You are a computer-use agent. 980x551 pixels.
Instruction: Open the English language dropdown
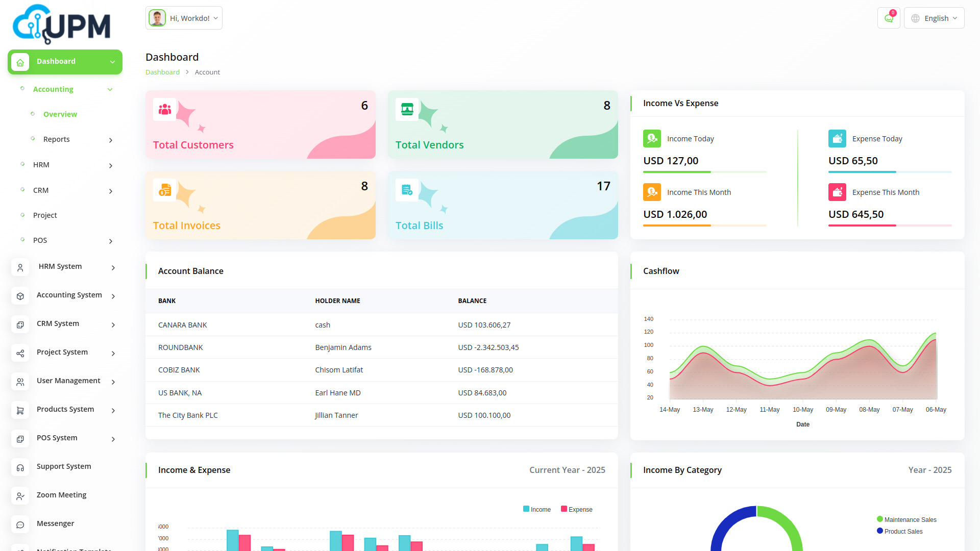934,18
